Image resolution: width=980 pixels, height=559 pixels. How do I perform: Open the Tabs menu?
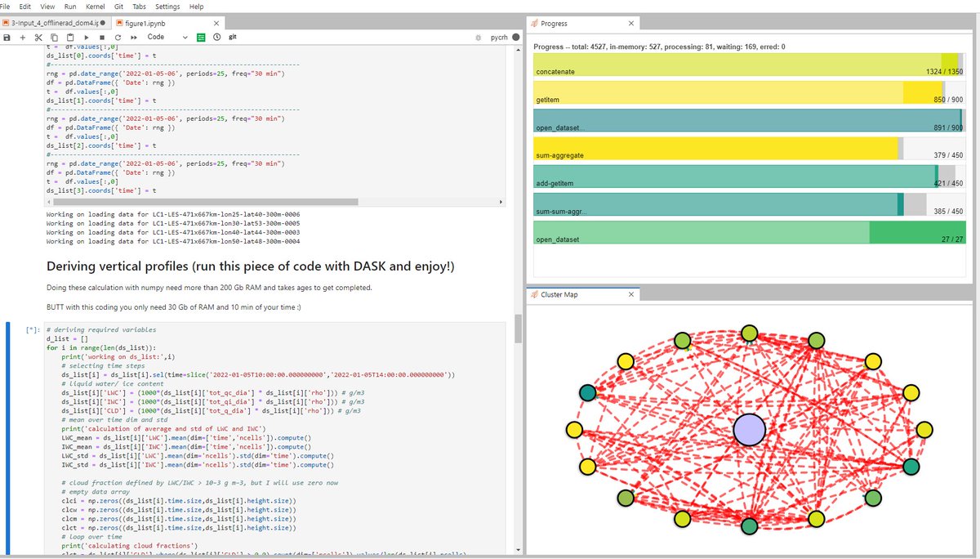click(x=139, y=7)
